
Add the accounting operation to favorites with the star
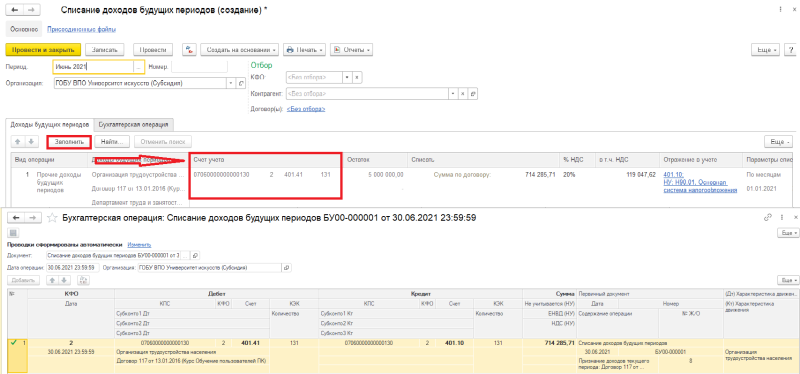51,218
